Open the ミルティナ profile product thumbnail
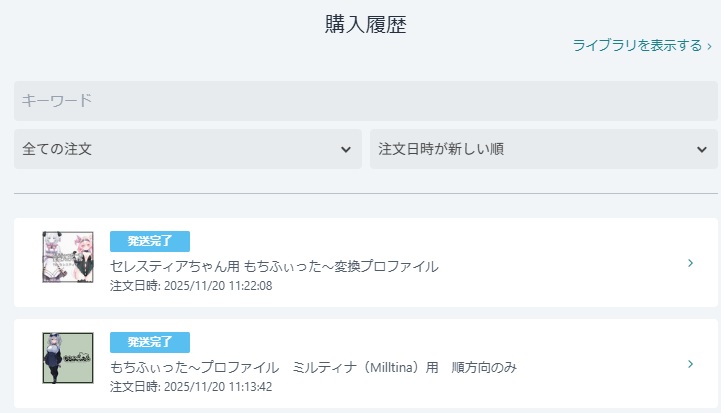This screenshot has width=721, height=413. tap(68, 358)
